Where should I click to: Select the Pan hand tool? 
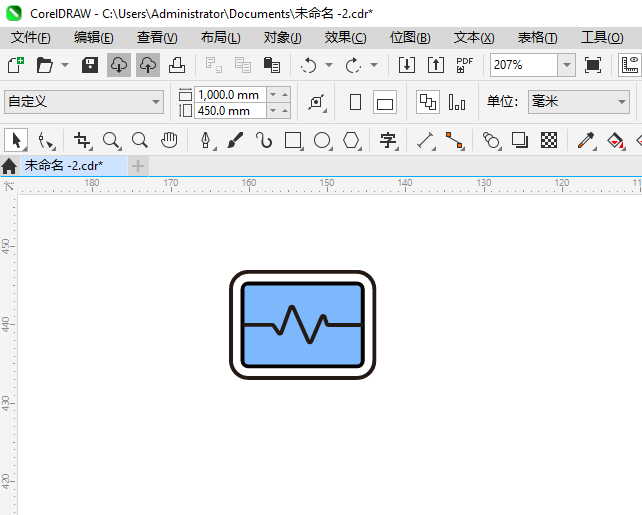[x=169, y=140]
